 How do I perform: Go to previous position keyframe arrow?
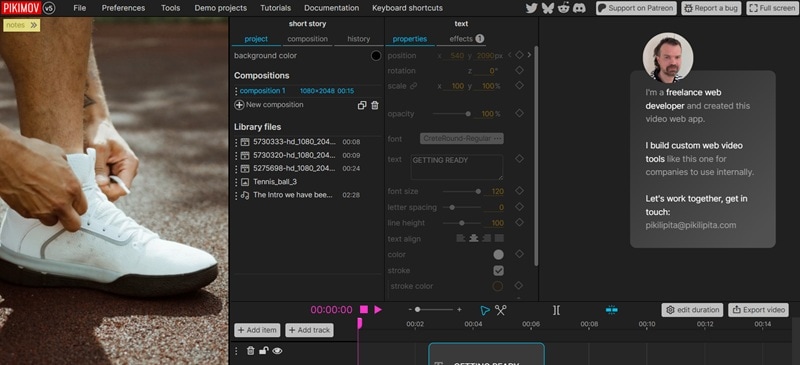[509, 55]
